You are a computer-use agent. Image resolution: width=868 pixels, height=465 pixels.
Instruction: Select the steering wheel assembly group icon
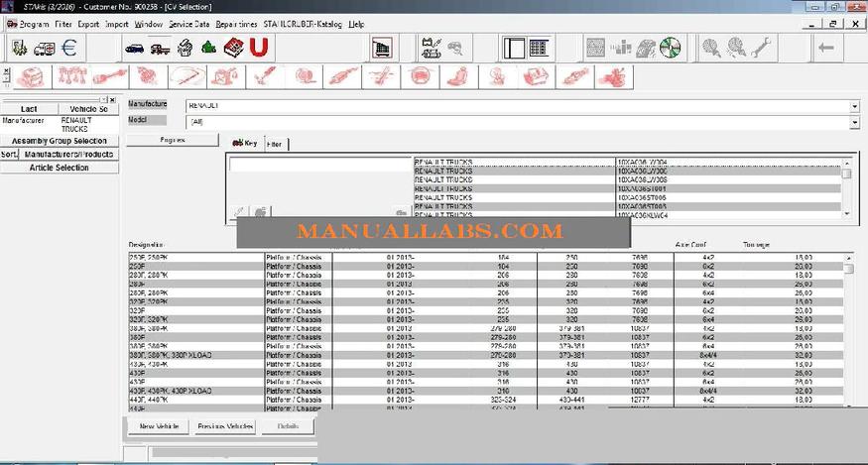420,77
